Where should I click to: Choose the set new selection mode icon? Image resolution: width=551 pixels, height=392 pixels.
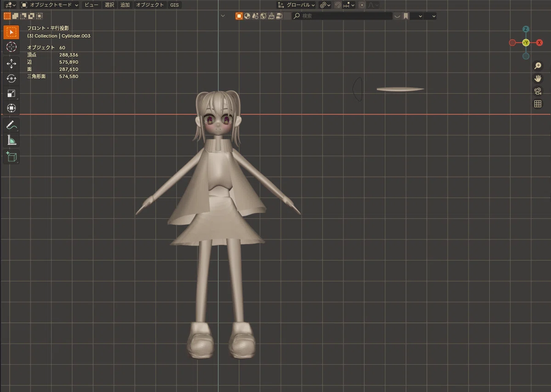tap(7, 16)
